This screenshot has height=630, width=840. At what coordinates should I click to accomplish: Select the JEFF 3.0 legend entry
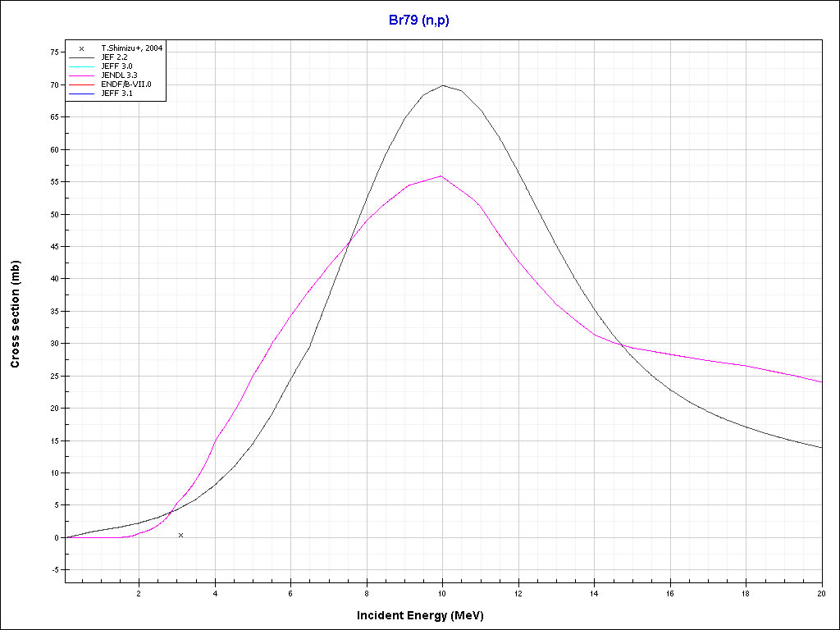[115, 66]
